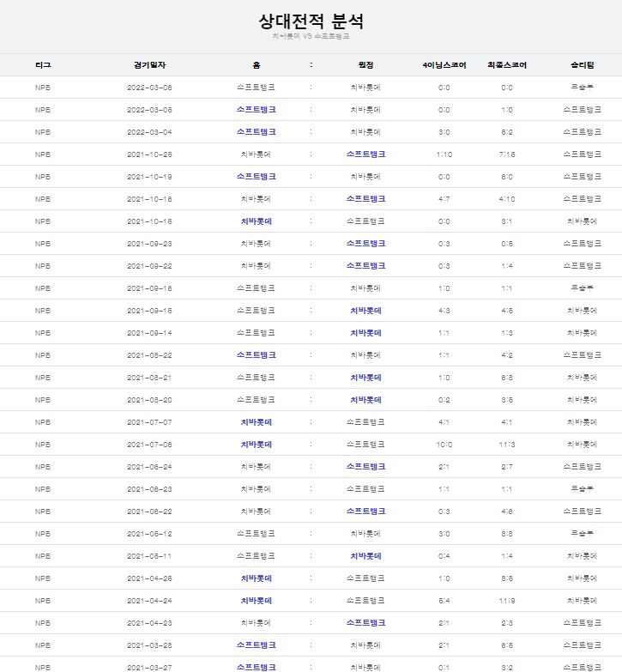Image resolution: width=622 pixels, height=672 pixels.
Task: Open bold 치바롯데 away link on 2021-09-14 row
Action: pyautogui.click(x=365, y=333)
